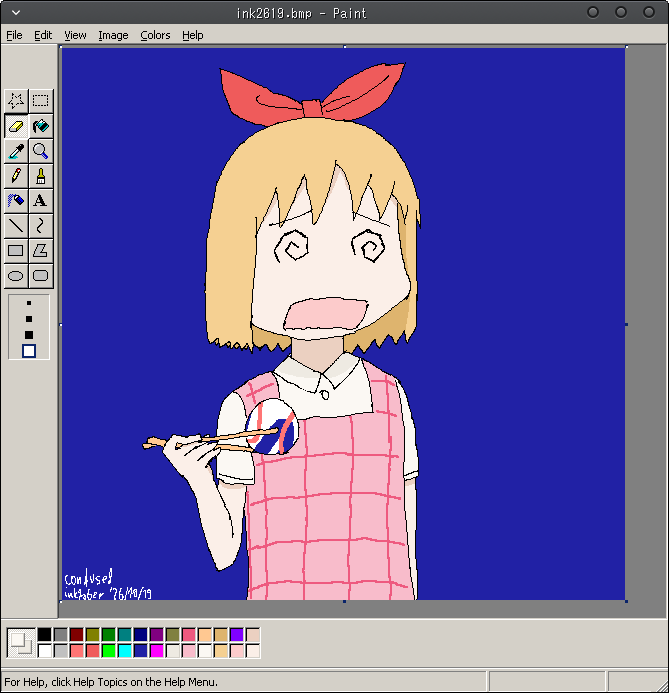Pick the dark red maroon swatch
This screenshot has height=693, width=669.
76,635
